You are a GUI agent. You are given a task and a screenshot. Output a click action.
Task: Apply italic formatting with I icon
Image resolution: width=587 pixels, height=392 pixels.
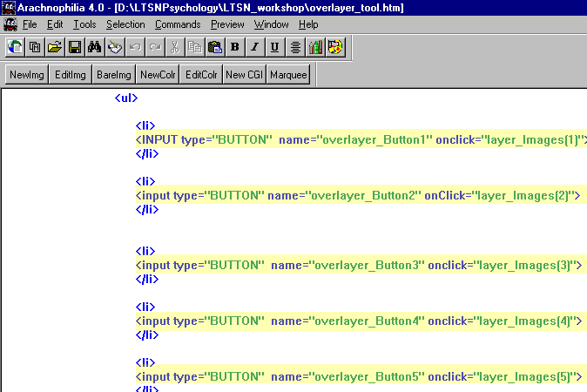tap(255, 47)
